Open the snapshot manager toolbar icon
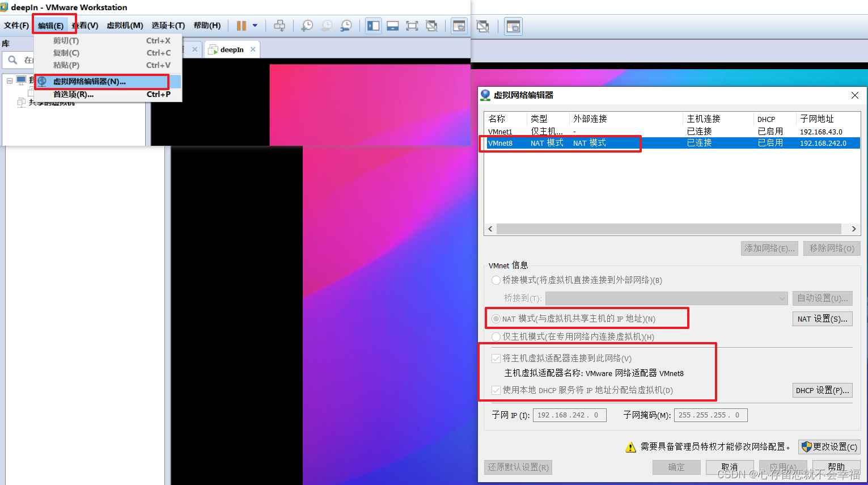868x485 pixels. click(346, 26)
